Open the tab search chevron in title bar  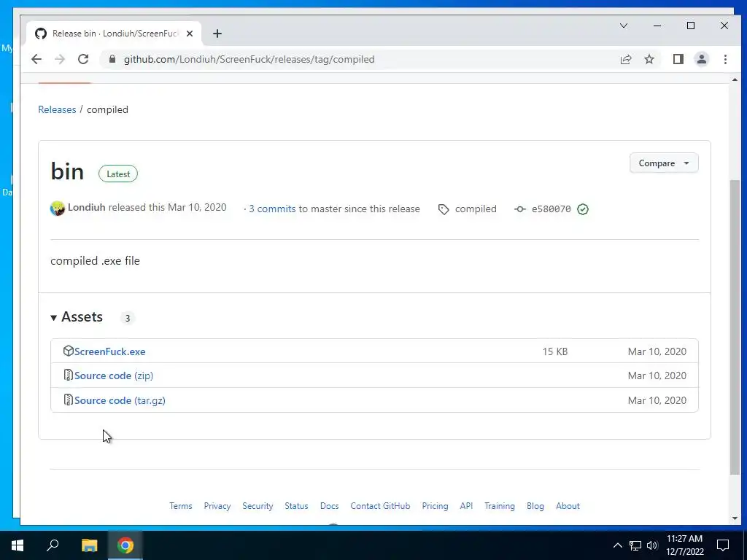click(x=623, y=26)
